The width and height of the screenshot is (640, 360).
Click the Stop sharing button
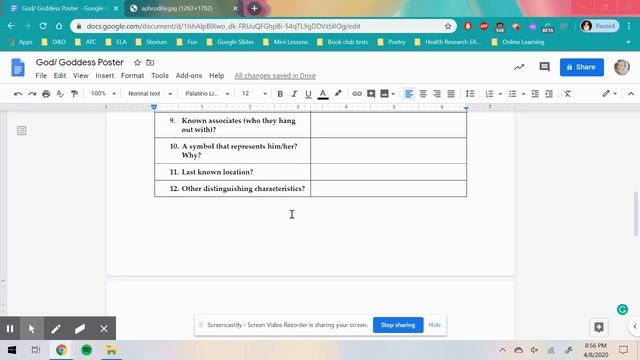click(398, 325)
